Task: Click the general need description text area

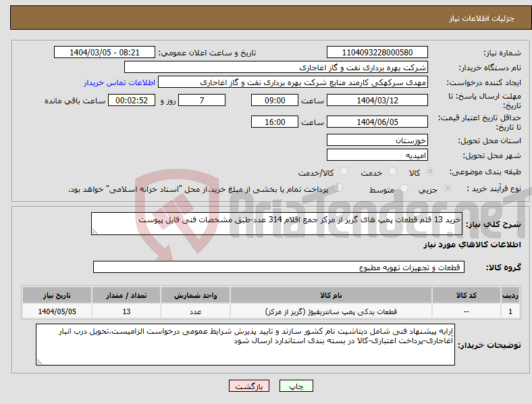Action: click(277, 224)
